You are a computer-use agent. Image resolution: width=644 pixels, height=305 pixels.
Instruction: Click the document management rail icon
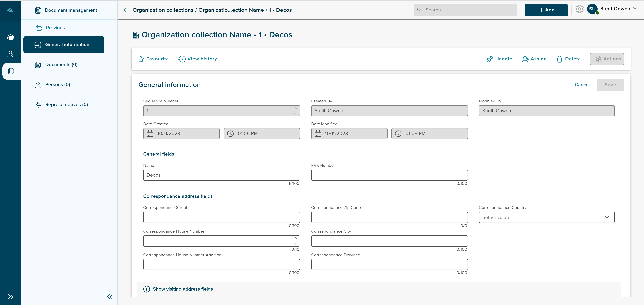11,71
